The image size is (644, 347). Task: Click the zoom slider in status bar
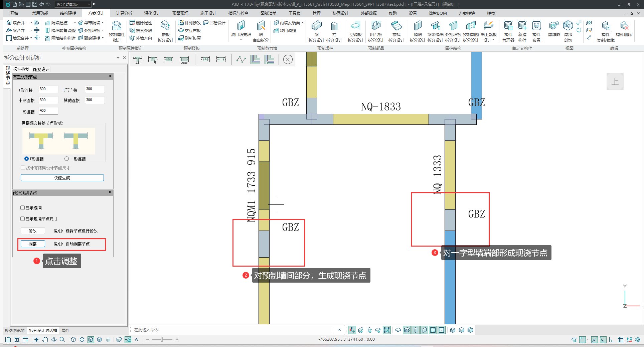pos(162,340)
